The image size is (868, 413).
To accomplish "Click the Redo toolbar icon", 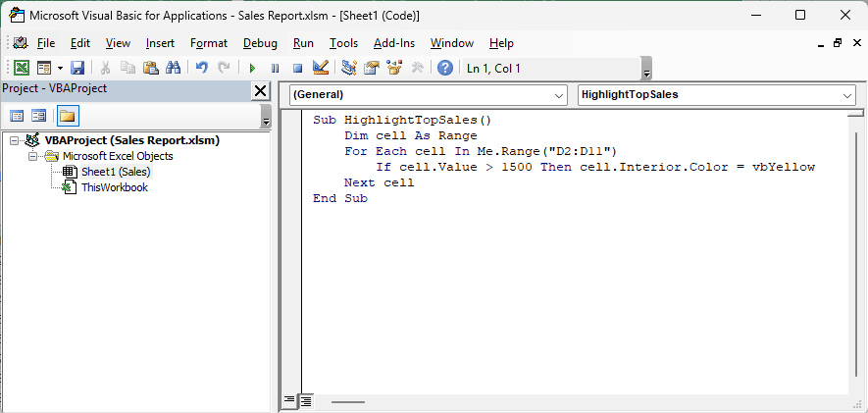I will coord(224,68).
